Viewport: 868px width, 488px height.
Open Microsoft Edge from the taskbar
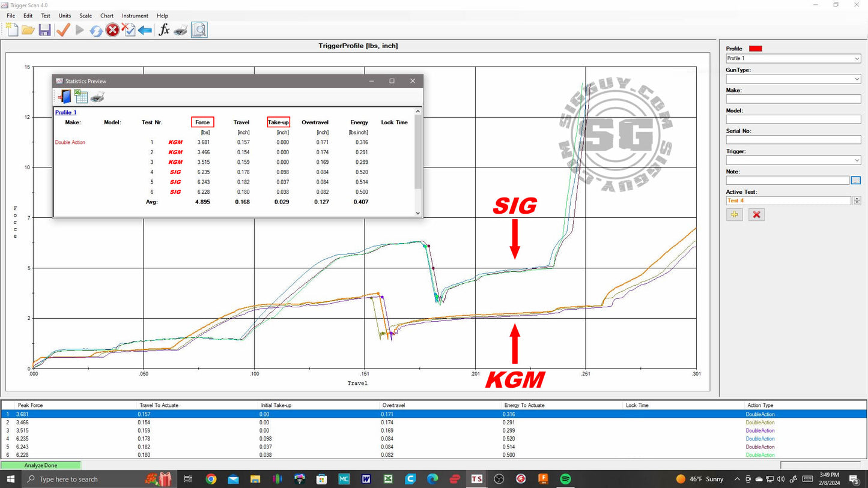pos(432,479)
